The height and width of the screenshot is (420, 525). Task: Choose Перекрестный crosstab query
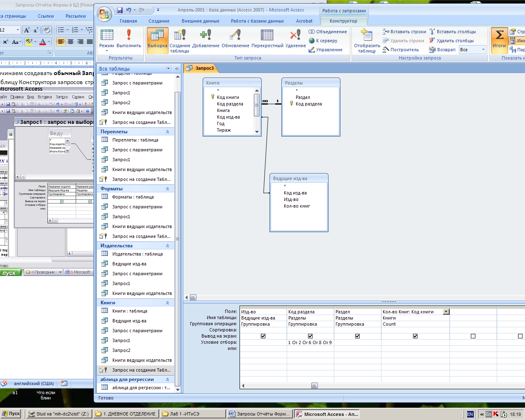(x=267, y=39)
